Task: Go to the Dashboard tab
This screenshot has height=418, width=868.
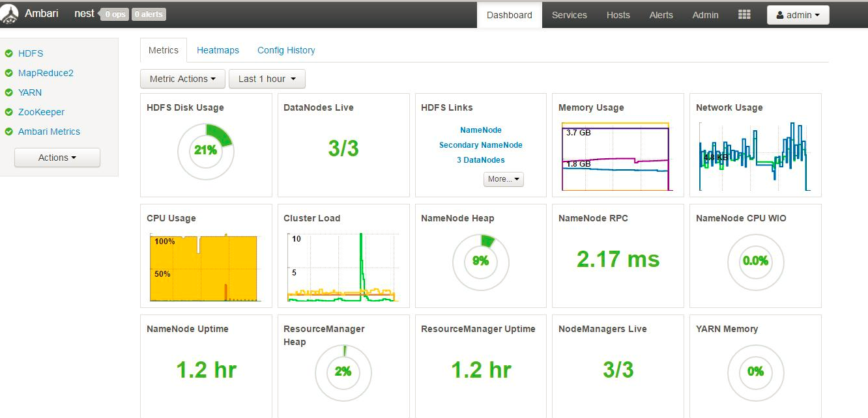Action: [510, 15]
